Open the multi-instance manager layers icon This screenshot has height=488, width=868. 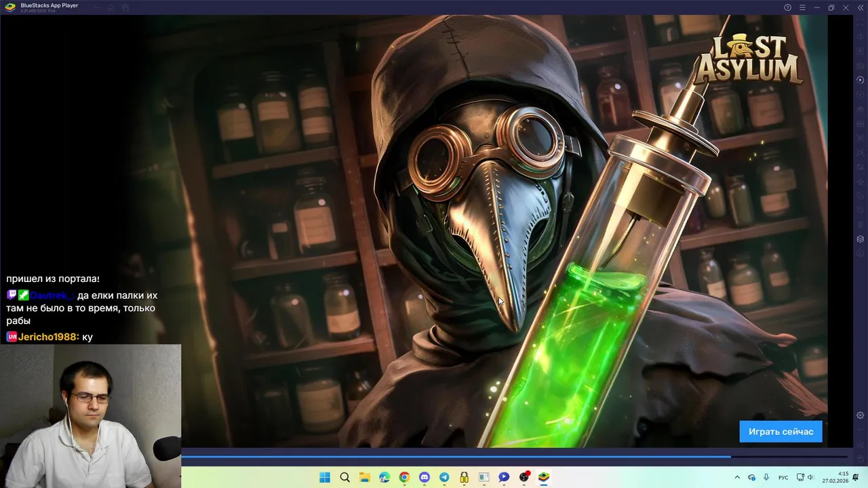860,239
